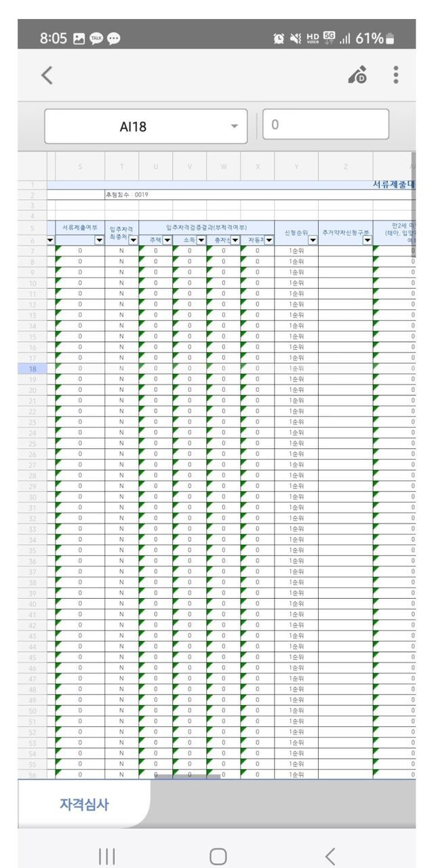Expand the 소득 column filter arrow
434x868 pixels.
(201, 240)
